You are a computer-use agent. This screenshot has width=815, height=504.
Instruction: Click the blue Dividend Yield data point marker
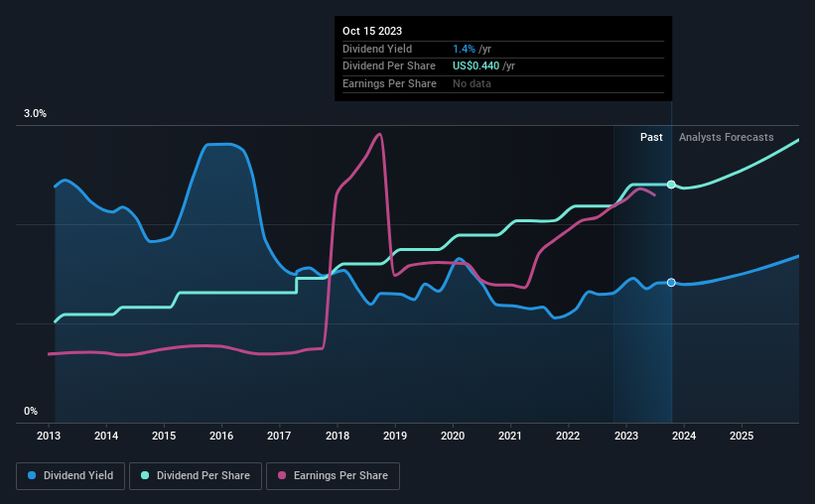click(x=671, y=283)
